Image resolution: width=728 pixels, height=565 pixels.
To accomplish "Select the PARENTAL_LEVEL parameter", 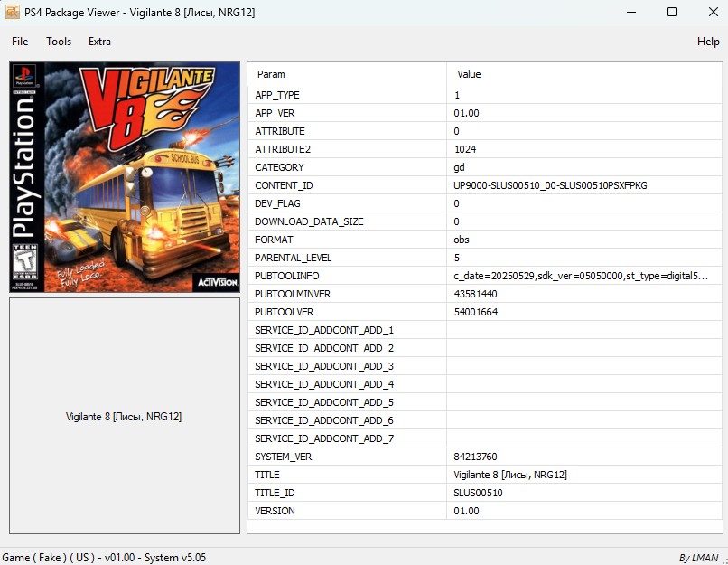I will [x=294, y=258].
